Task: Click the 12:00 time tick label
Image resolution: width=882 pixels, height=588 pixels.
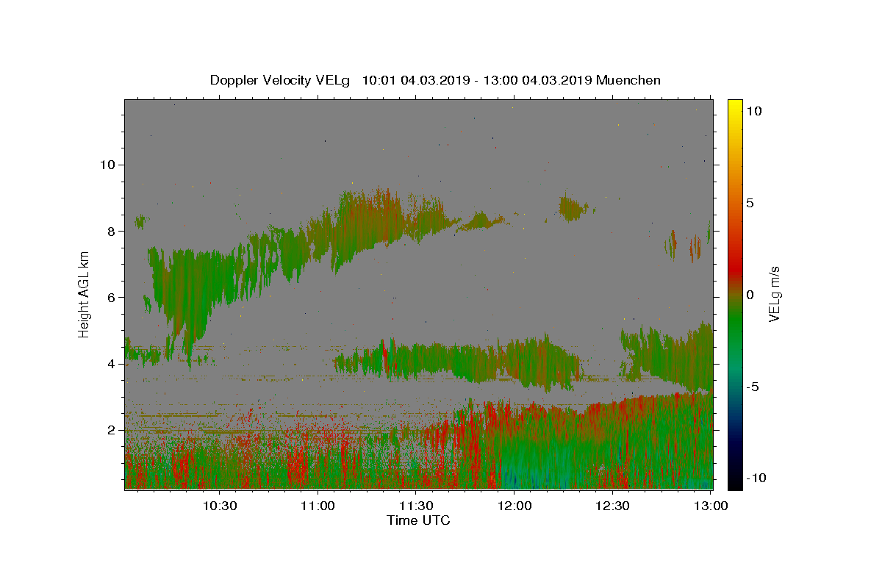Action: (x=514, y=506)
